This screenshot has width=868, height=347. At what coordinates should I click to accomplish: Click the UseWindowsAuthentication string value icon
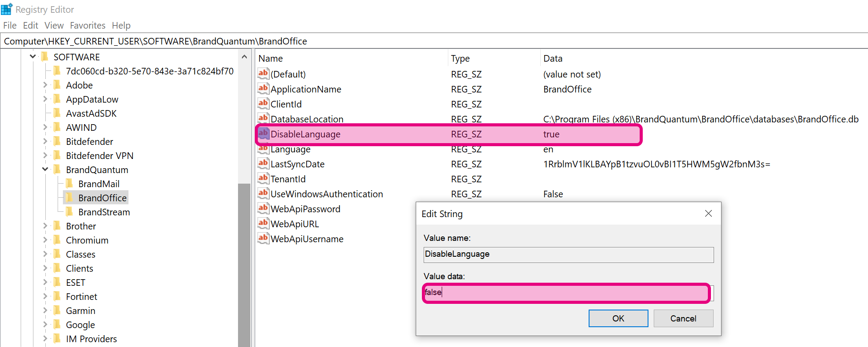[x=263, y=193]
